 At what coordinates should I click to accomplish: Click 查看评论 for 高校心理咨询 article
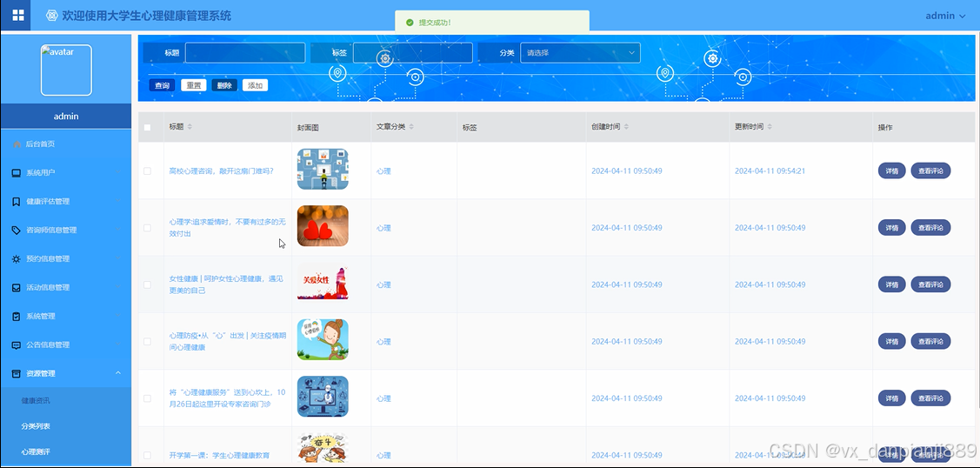click(930, 170)
